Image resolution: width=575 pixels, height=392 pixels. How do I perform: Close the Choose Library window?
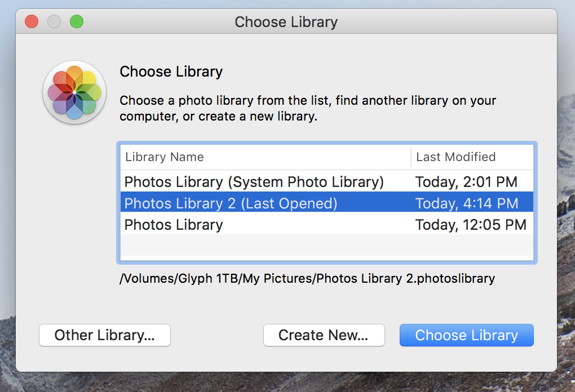[x=32, y=21]
